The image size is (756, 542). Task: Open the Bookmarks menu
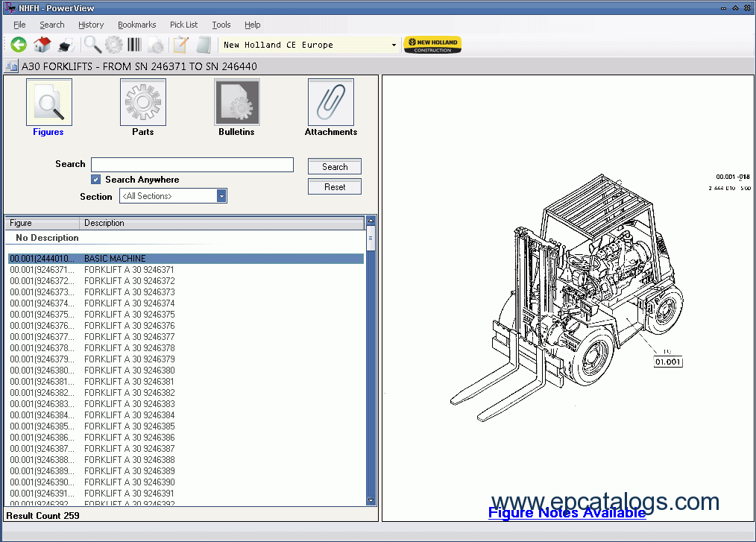point(137,25)
